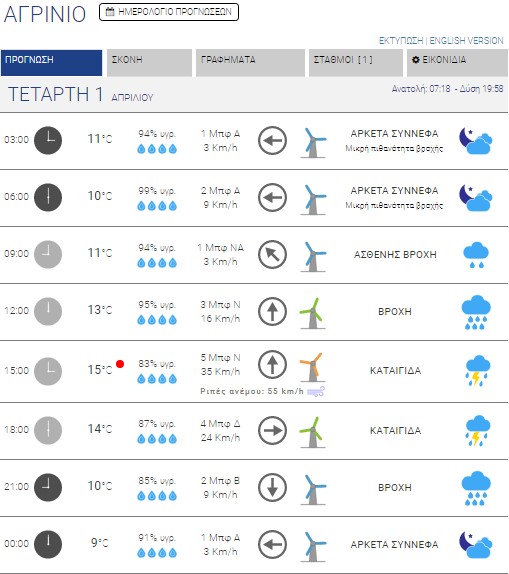509x574 pixels.
Task: Open the ΗΜΕΡΟΛΟΓΙΟ ΠΡΟΓΝΩΣΕΩΝ calendar button
Action: pos(169,12)
